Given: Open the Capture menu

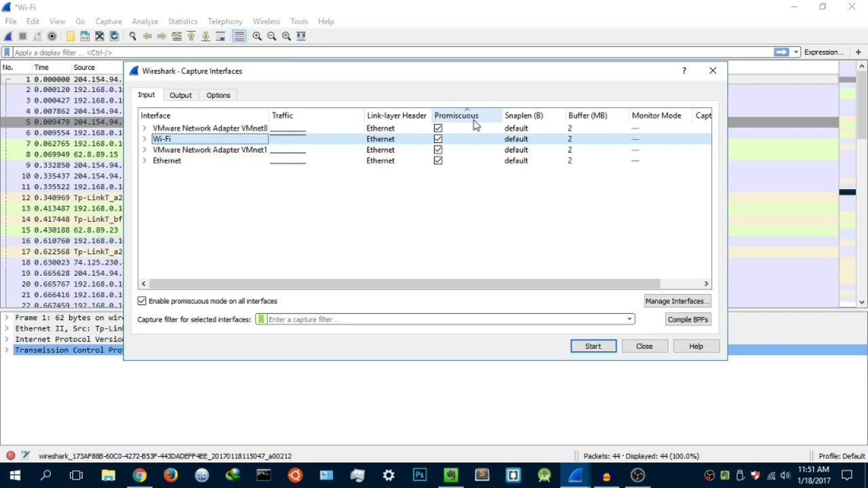Looking at the screenshot, I should (x=108, y=22).
